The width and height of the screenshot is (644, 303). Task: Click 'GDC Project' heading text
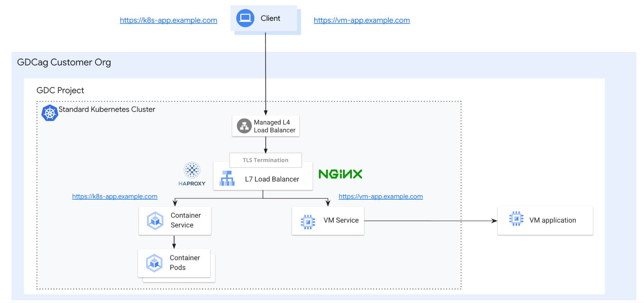pyautogui.click(x=60, y=90)
